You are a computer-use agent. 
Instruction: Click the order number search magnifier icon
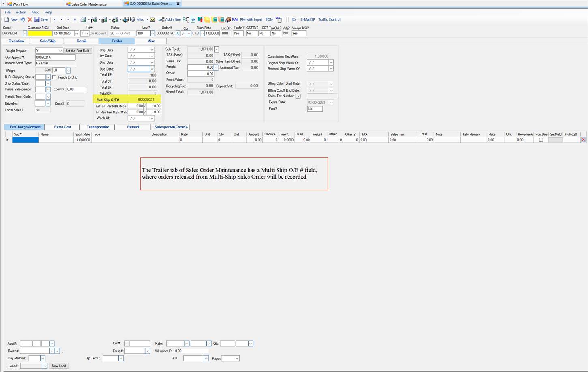(178, 34)
